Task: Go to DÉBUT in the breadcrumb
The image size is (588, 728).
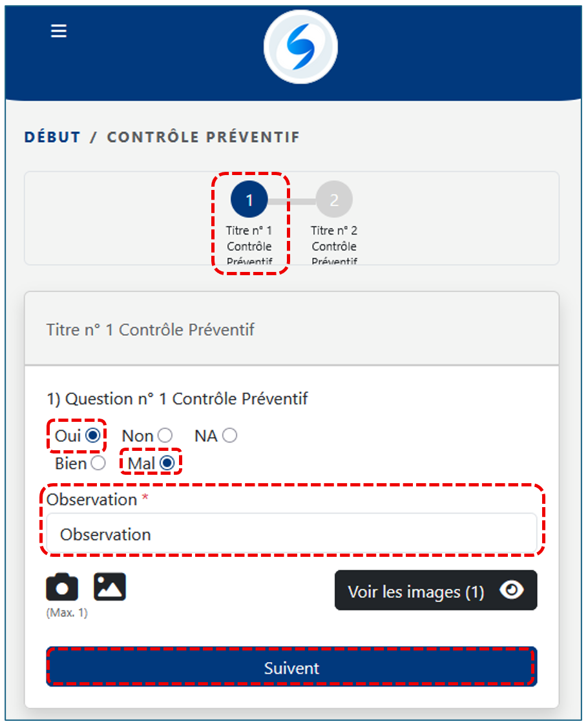Action: tap(52, 138)
